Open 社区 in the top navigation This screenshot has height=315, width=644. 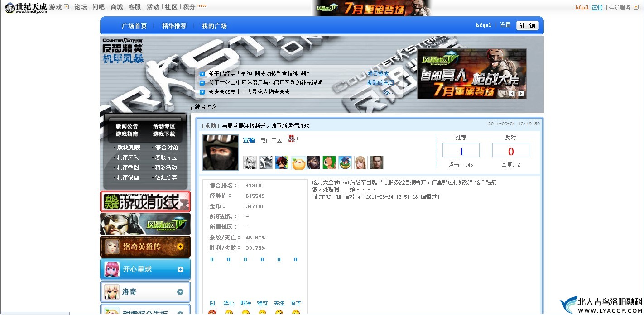171,7
